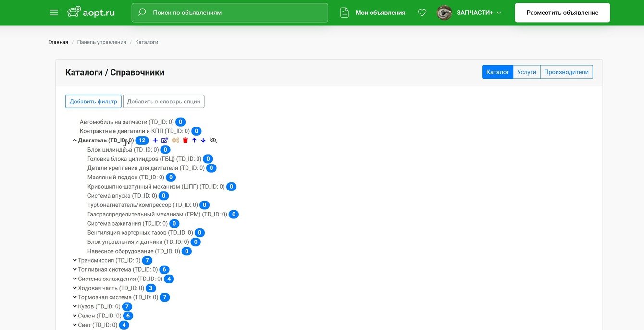The width and height of the screenshot is (644, 330).
Task: Click the edit pencil icon beside Двигатель
Action: pyautogui.click(x=165, y=140)
